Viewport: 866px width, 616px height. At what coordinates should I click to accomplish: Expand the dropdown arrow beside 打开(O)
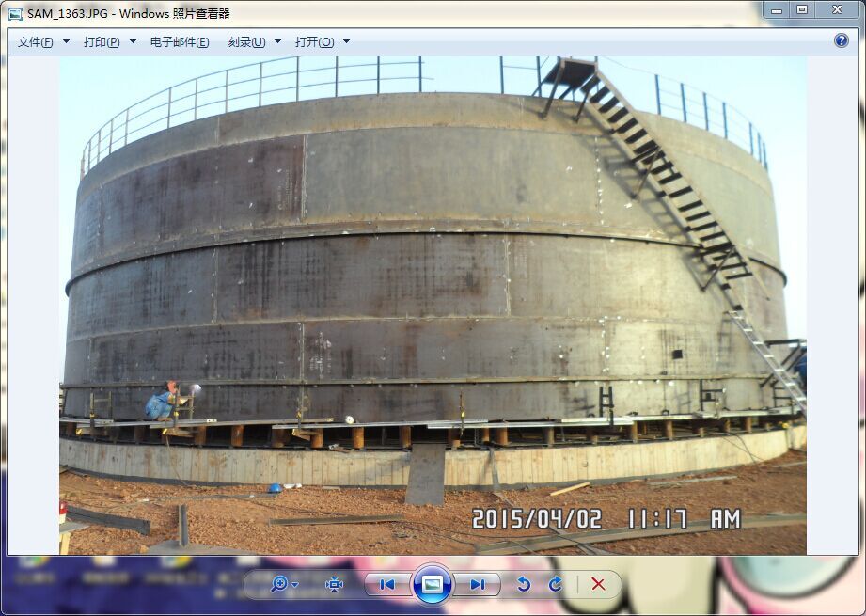pos(346,42)
